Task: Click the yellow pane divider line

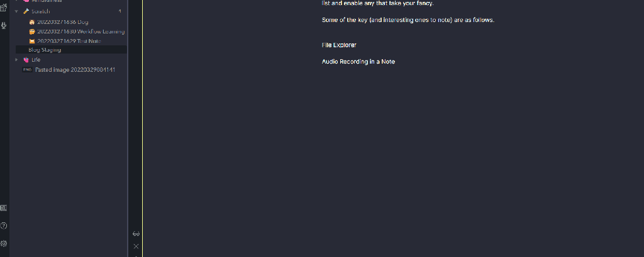Action: click(x=142, y=128)
